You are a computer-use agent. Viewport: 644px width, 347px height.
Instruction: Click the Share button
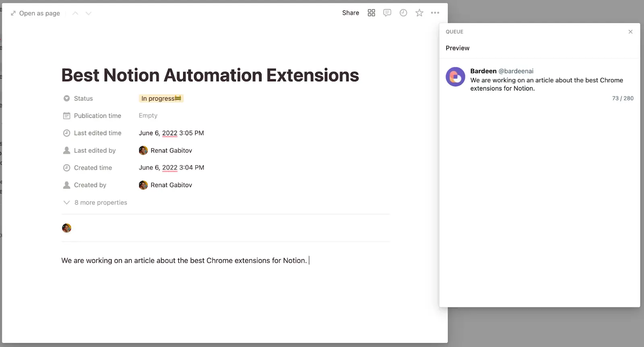[x=351, y=13]
